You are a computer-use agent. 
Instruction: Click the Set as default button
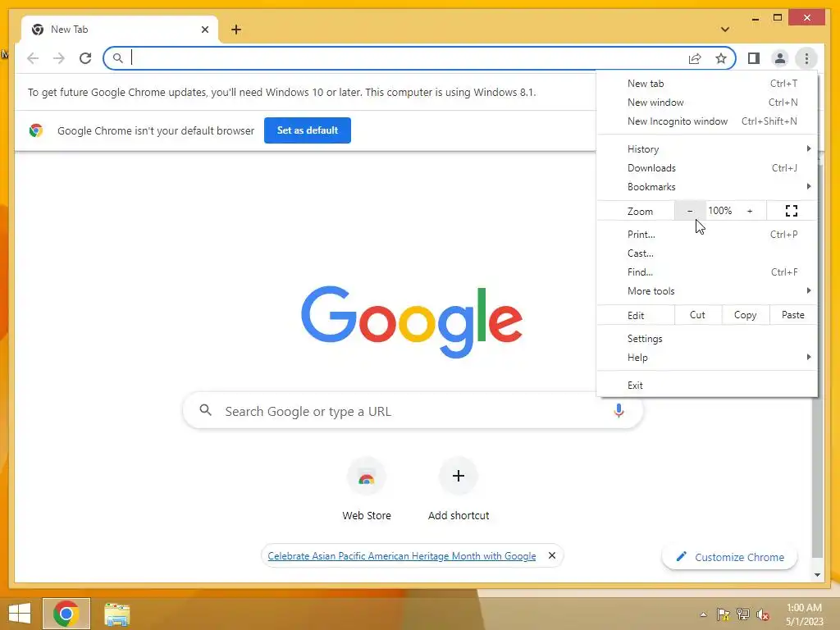[308, 130]
